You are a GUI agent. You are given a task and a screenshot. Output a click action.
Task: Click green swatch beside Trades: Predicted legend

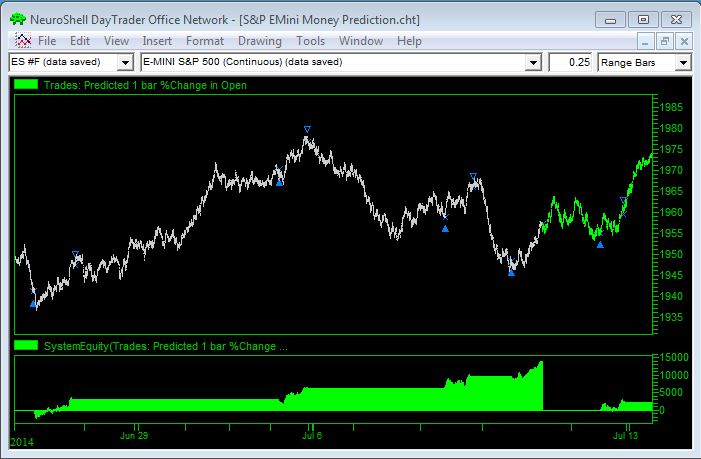coord(26,84)
